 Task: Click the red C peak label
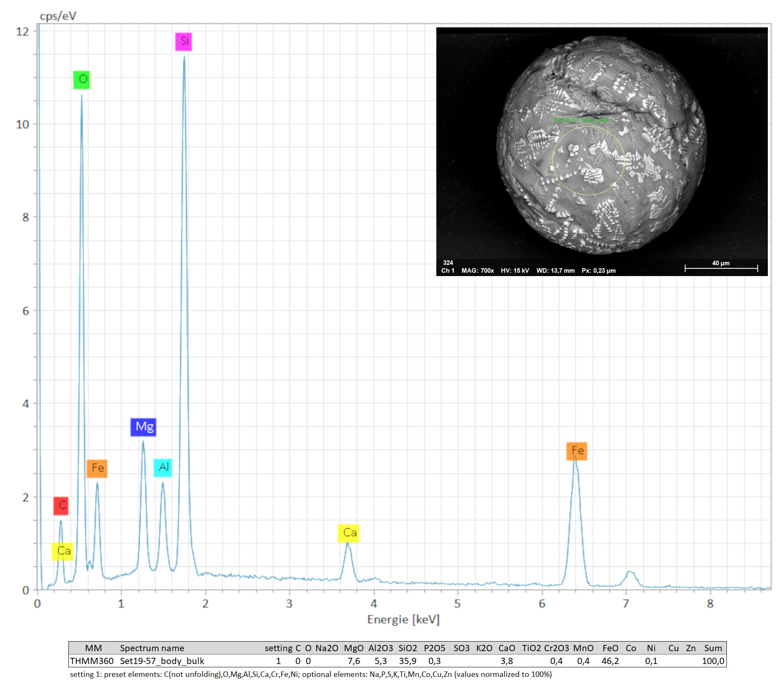(x=61, y=506)
